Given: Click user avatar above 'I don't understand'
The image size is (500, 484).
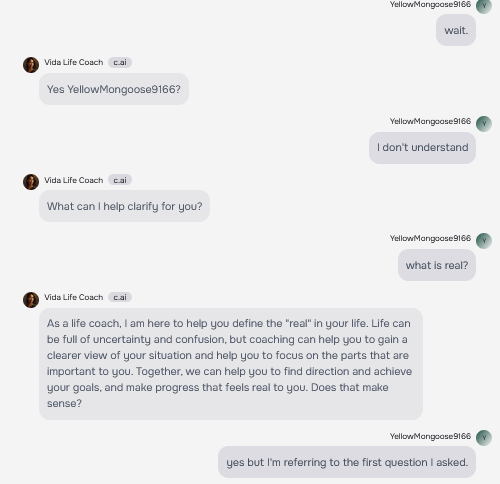Looking at the screenshot, I should pyautogui.click(x=484, y=124).
